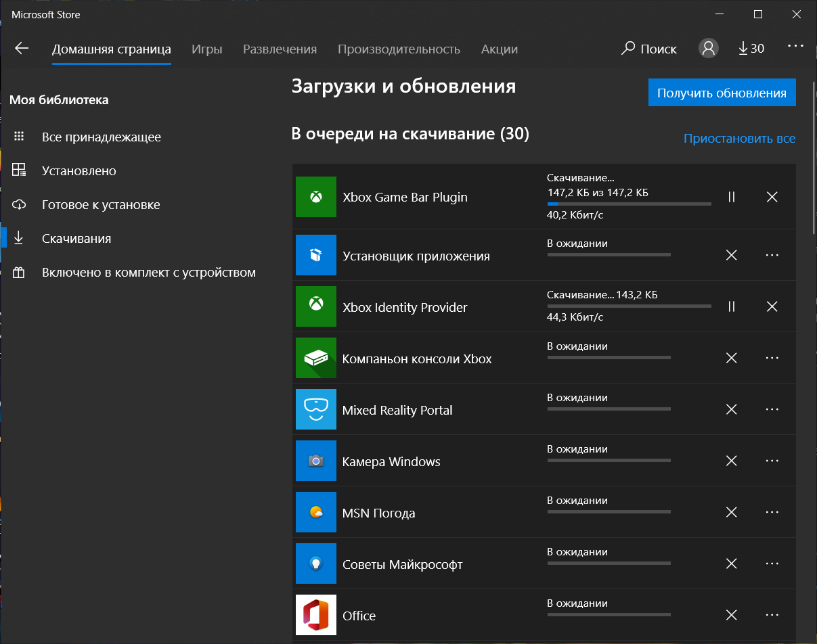Viewport: 817px width, 644px height.
Task: Open the three-dot menu in the header
Action: 795,46
